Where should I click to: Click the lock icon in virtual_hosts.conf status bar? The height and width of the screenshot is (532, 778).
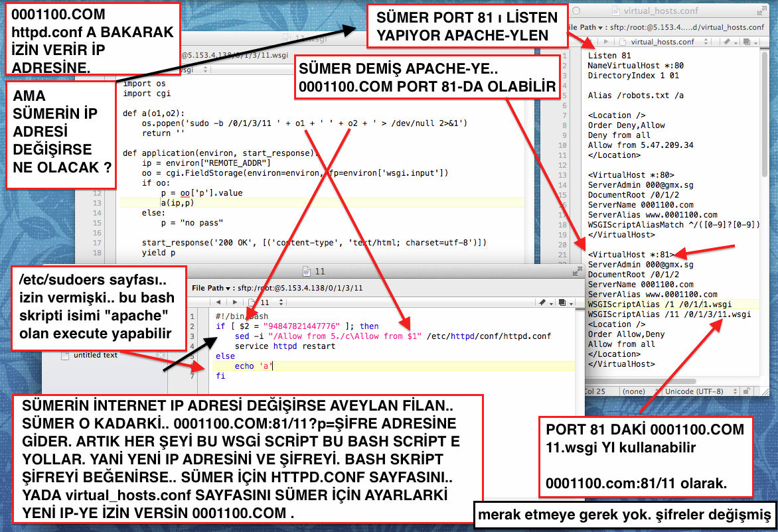click(x=745, y=391)
